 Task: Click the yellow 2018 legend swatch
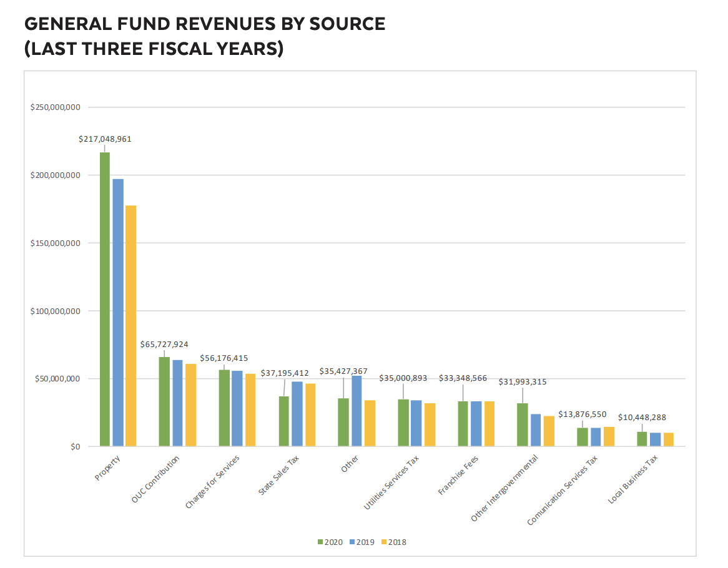[x=384, y=542]
